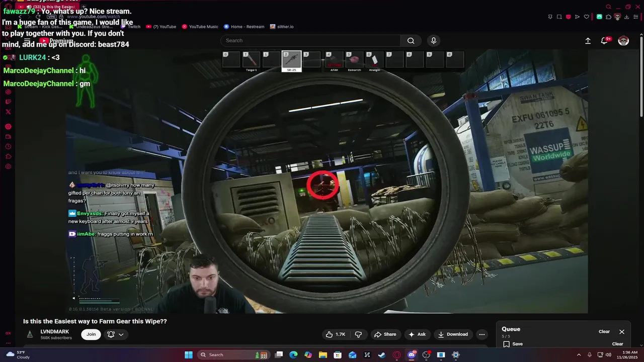Click the Join channel button
The image size is (644, 362).
point(91,334)
